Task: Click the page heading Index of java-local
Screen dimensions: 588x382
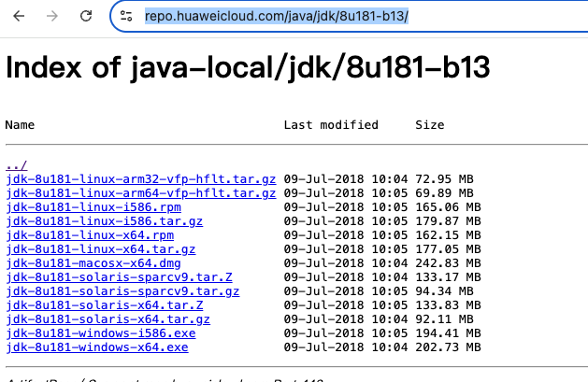Action: click(248, 67)
